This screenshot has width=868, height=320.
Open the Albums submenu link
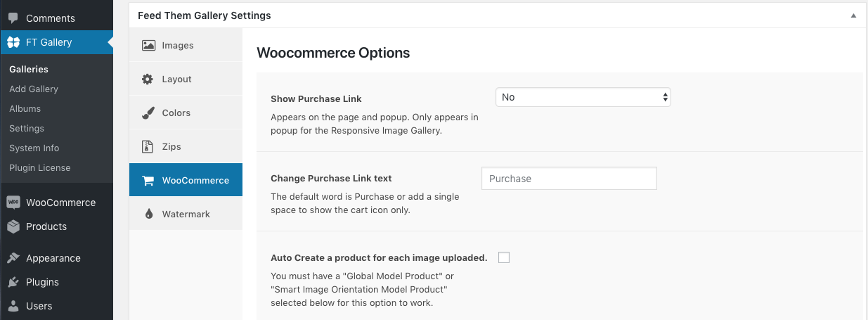(x=25, y=108)
